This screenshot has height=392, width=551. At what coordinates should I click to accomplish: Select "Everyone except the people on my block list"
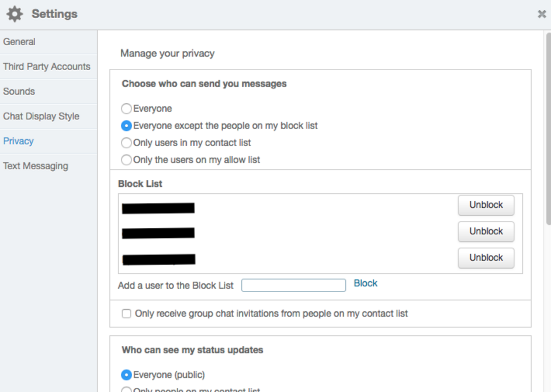(x=126, y=126)
